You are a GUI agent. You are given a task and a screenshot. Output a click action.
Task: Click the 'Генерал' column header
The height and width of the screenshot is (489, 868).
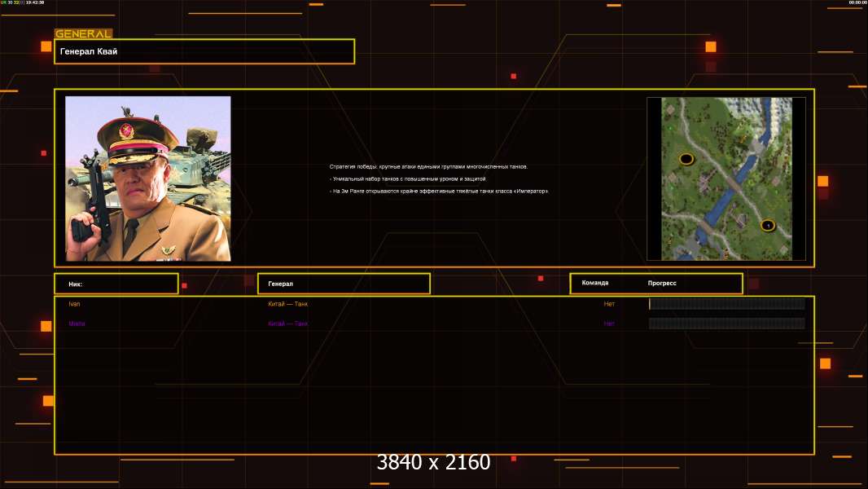point(344,284)
